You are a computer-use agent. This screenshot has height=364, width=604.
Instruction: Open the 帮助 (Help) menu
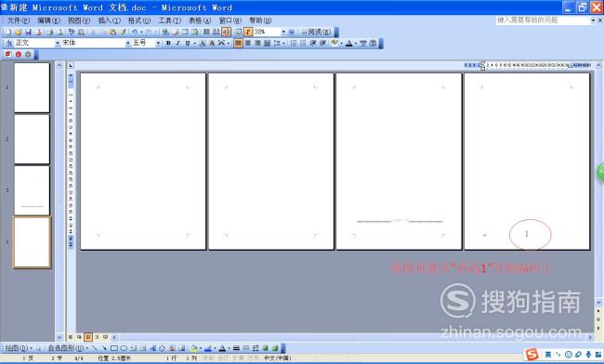tap(260, 20)
